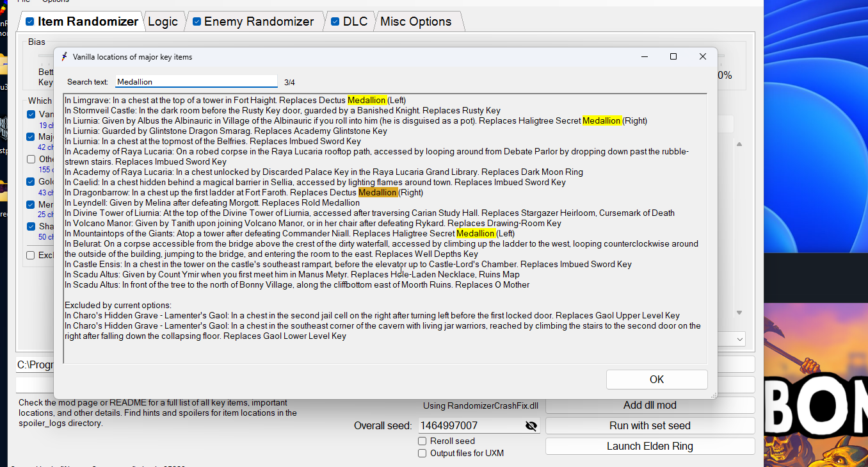Toggle the seed visibility eye icon
868x467 pixels.
[x=531, y=426]
